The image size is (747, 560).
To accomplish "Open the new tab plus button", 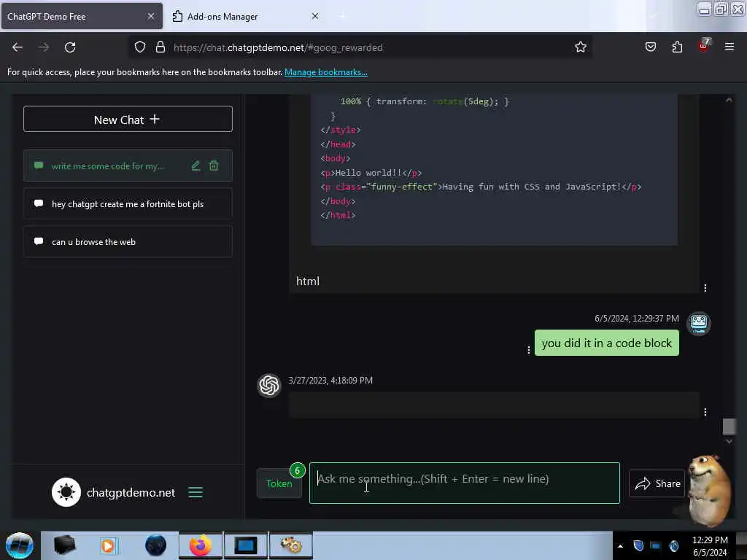I will (x=343, y=16).
